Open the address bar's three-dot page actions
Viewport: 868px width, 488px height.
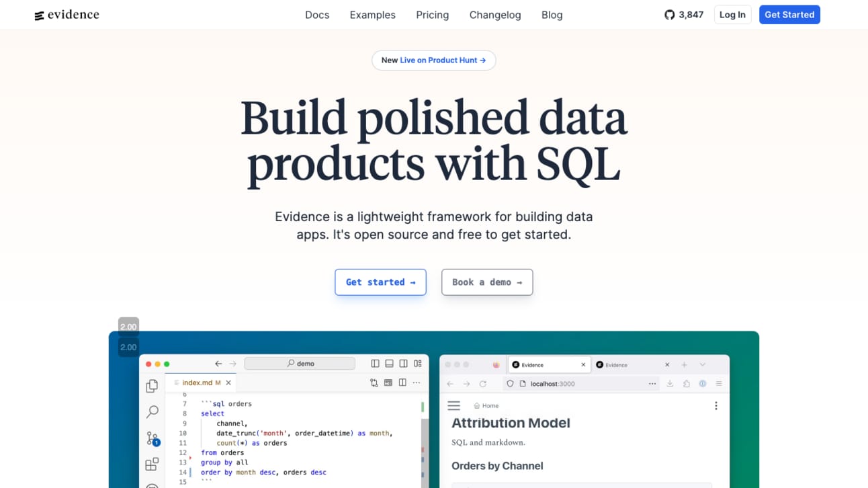[652, 384]
